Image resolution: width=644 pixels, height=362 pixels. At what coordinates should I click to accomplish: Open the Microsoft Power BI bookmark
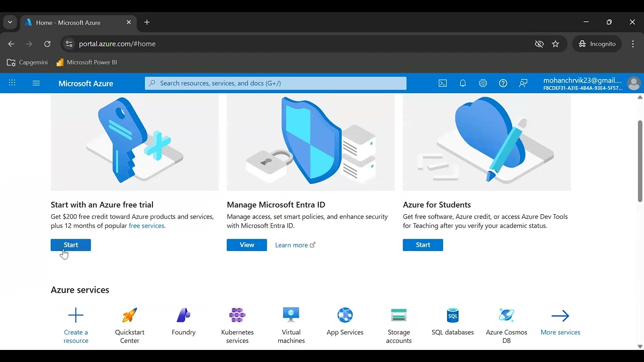(x=87, y=62)
